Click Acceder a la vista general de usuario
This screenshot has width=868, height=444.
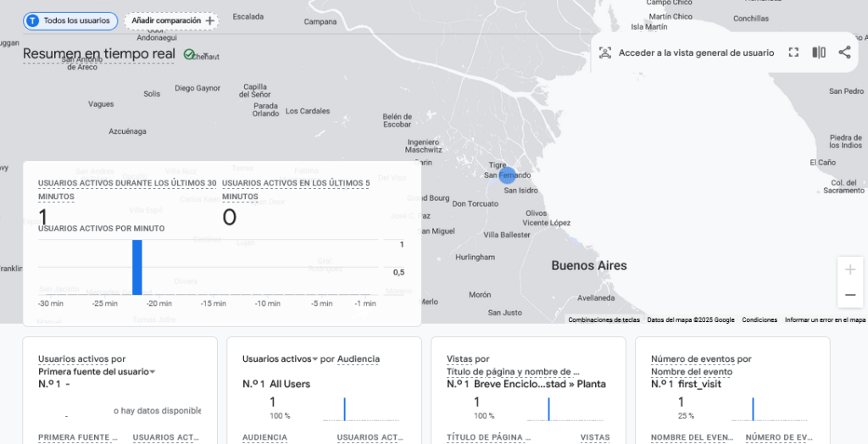[696, 53]
